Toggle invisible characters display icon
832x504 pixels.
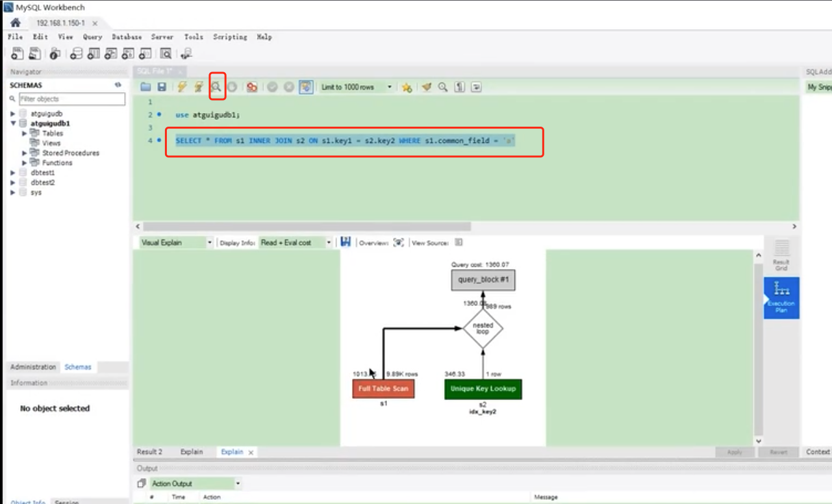(x=460, y=87)
